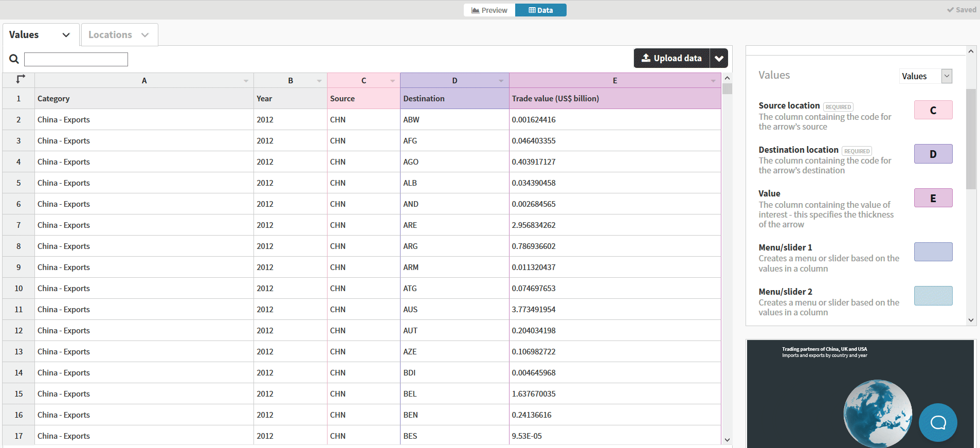Open the Upload data options arrow
This screenshot has height=448, width=980.
tap(719, 58)
